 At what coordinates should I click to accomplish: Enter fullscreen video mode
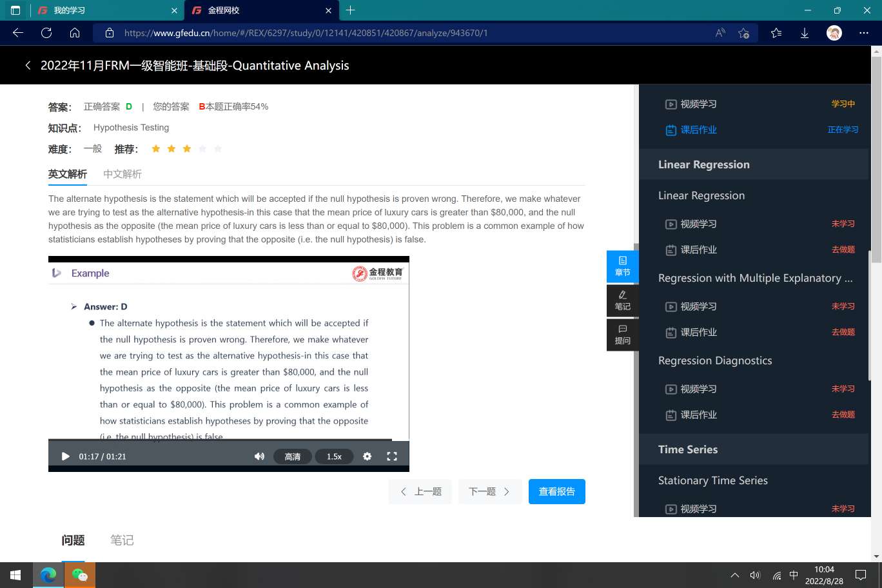pyautogui.click(x=391, y=456)
